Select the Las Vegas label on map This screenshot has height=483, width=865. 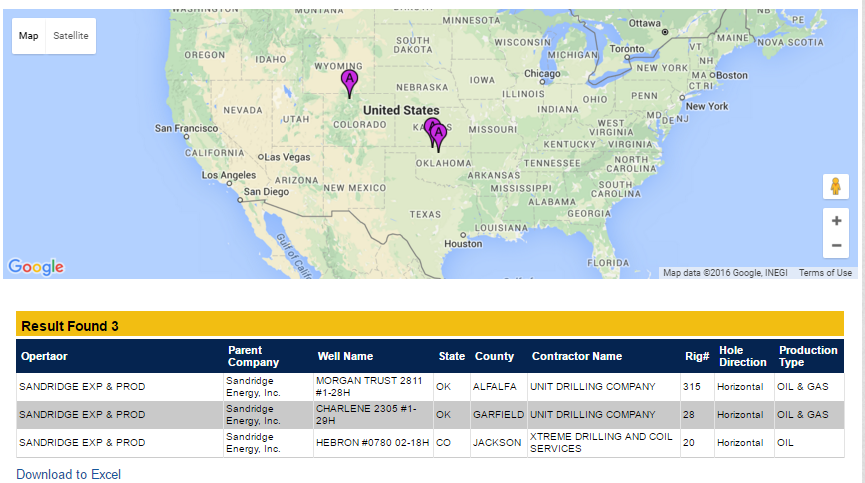pos(287,157)
